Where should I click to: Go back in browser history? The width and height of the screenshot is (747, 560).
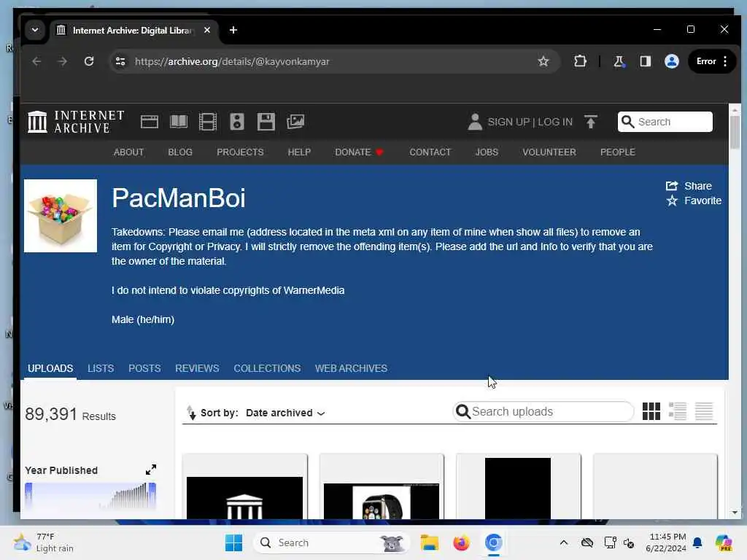(x=36, y=61)
